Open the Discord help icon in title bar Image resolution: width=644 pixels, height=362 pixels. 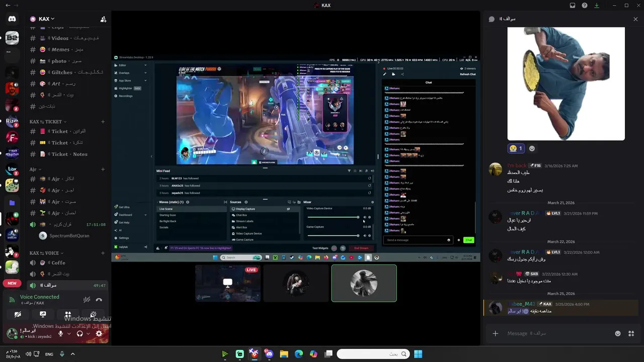click(x=585, y=6)
